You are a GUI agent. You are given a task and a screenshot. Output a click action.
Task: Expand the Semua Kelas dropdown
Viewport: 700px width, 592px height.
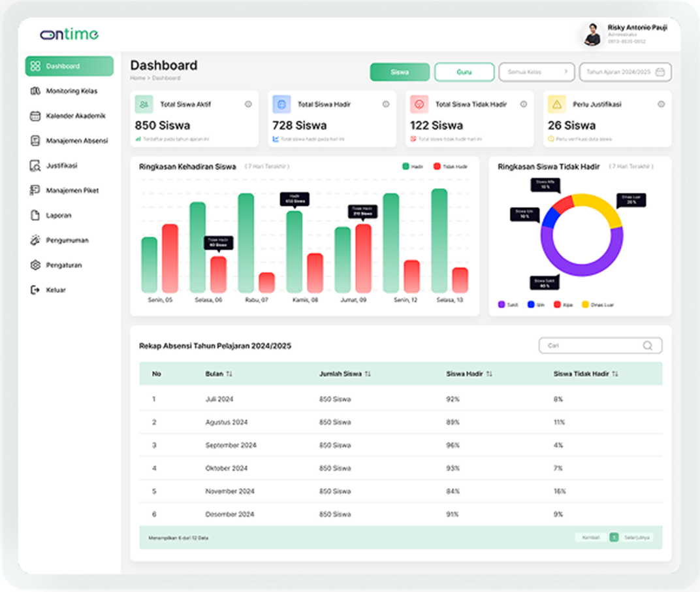[x=537, y=72]
